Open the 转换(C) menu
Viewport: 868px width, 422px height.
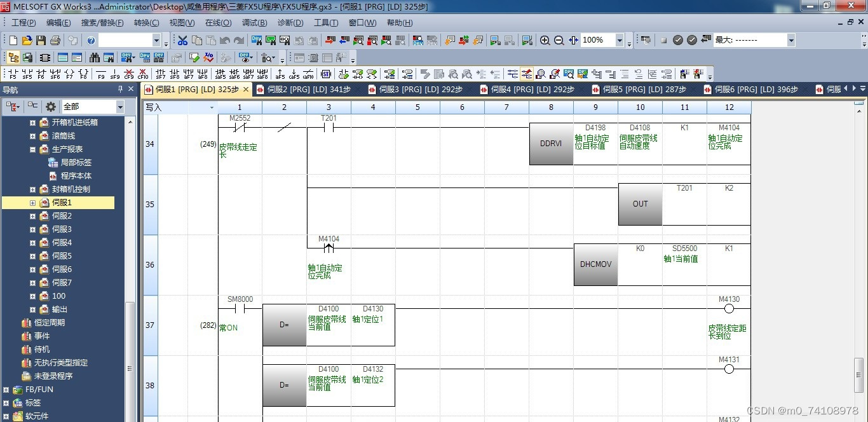[x=147, y=23]
